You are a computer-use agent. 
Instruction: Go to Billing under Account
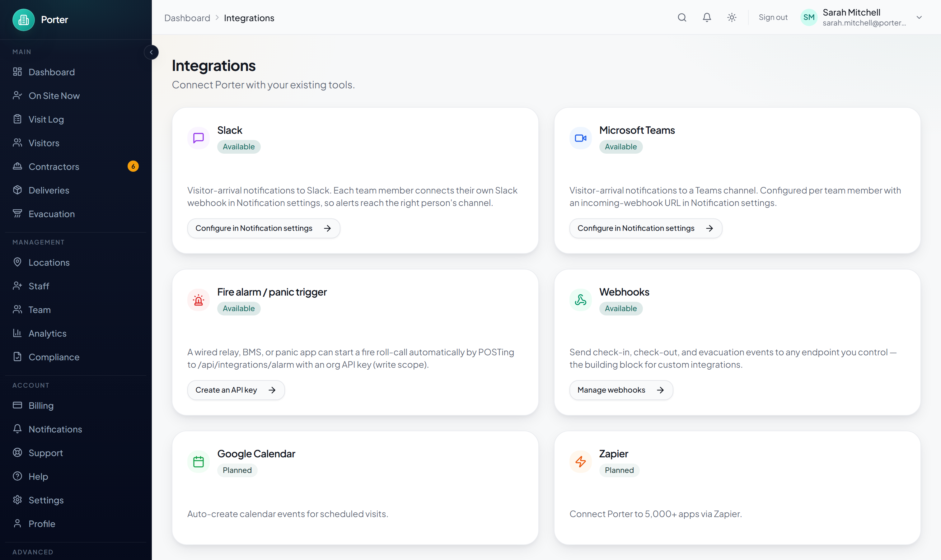click(x=76, y=405)
